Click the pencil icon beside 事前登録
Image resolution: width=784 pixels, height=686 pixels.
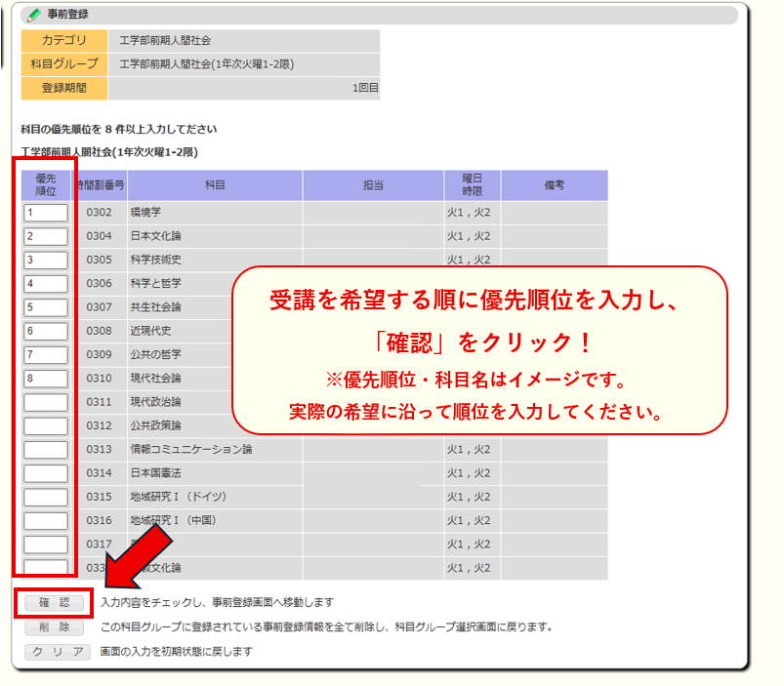(34, 15)
